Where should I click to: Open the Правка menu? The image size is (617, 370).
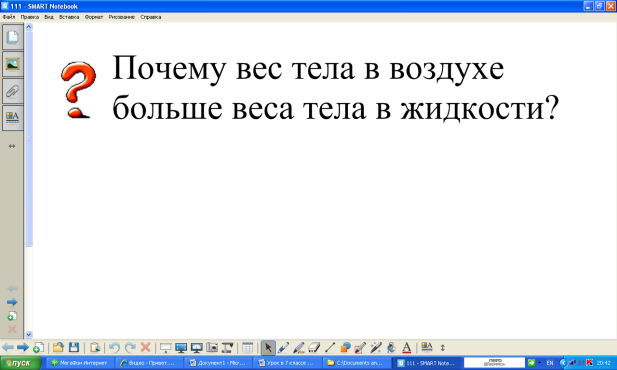coord(30,17)
